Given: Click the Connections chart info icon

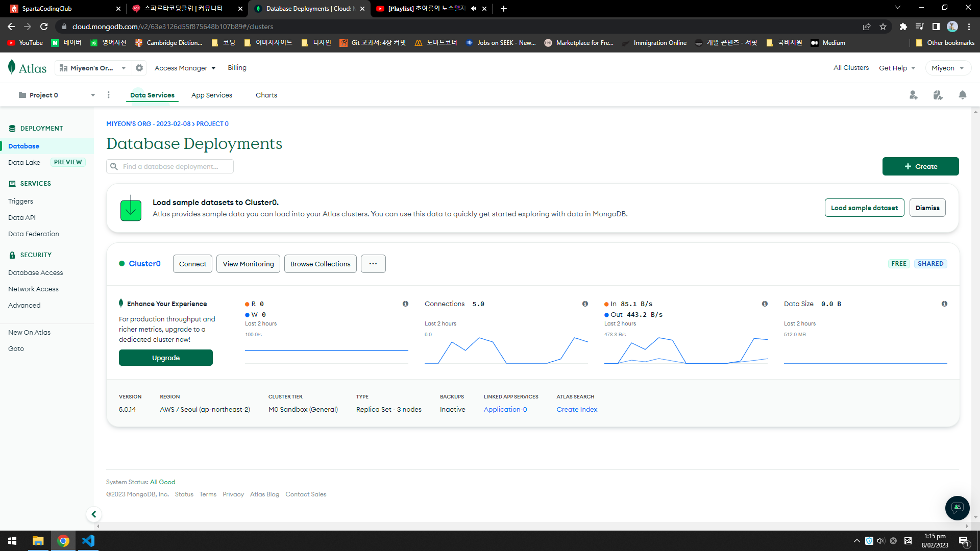Looking at the screenshot, I should coord(585,304).
